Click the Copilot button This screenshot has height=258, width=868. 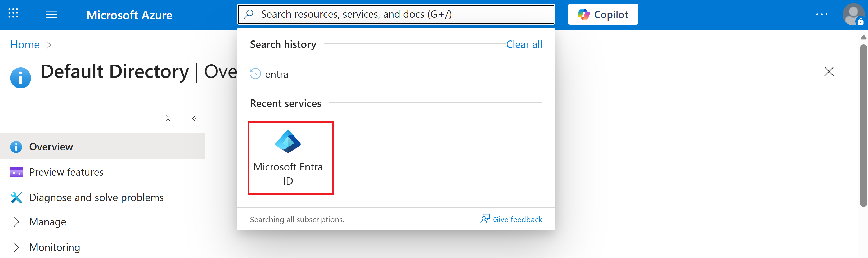coord(602,15)
